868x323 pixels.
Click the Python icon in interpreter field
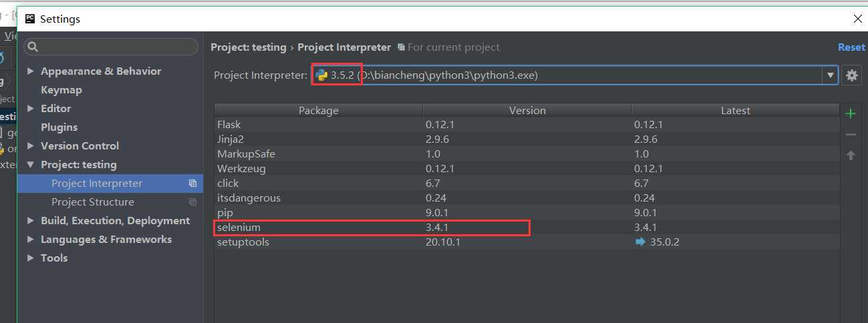[x=321, y=75]
